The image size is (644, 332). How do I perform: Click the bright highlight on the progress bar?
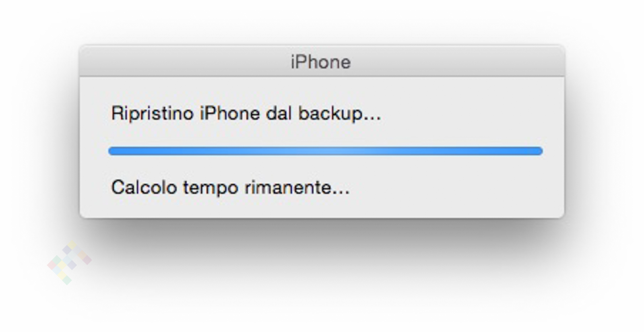click(x=326, y=151)
